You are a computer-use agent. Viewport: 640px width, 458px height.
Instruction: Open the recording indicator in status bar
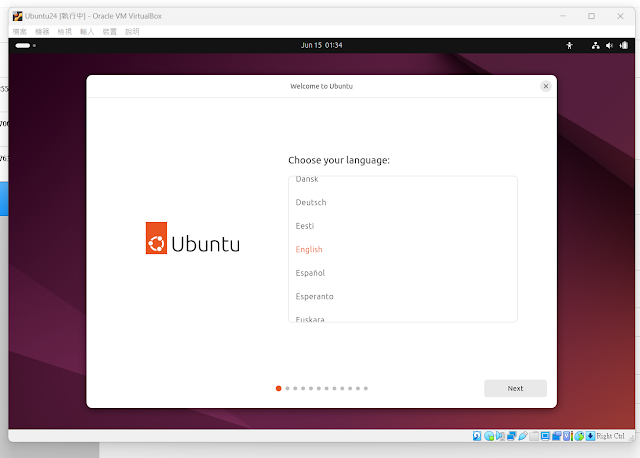tap(556, 436)
